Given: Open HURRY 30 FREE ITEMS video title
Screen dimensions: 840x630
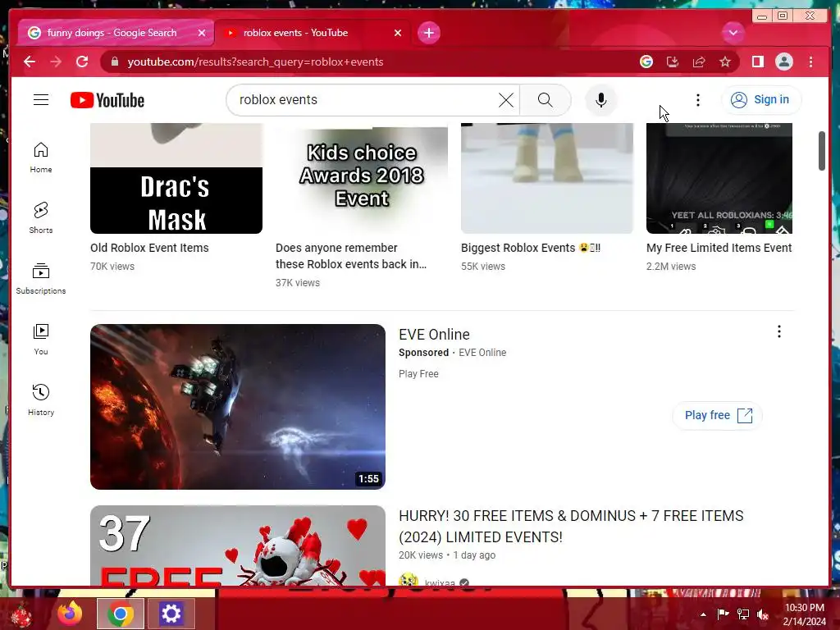Looking at the screenshot, I should [571, 526].
